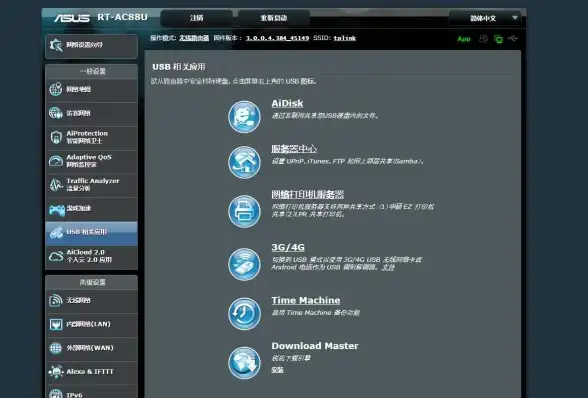Click the Download Master globe icon
The image size is (588, 398).
(x=244, y=363)
